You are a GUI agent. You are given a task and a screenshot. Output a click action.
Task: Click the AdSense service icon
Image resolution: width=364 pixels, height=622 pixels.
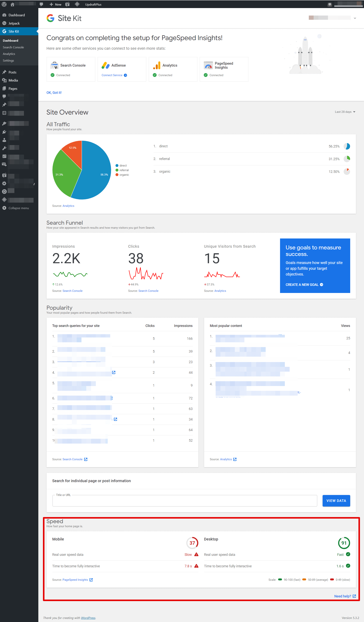tap(105, 65)
